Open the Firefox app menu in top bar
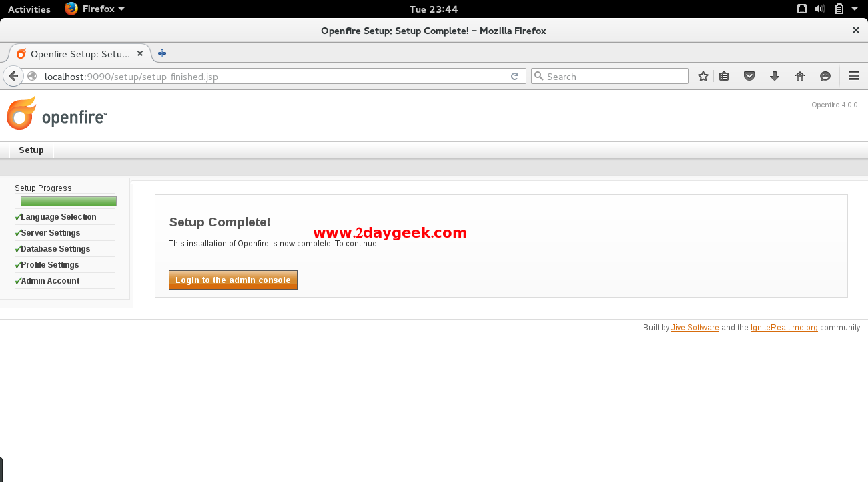868x482 pixels. (x=95, y=9)
